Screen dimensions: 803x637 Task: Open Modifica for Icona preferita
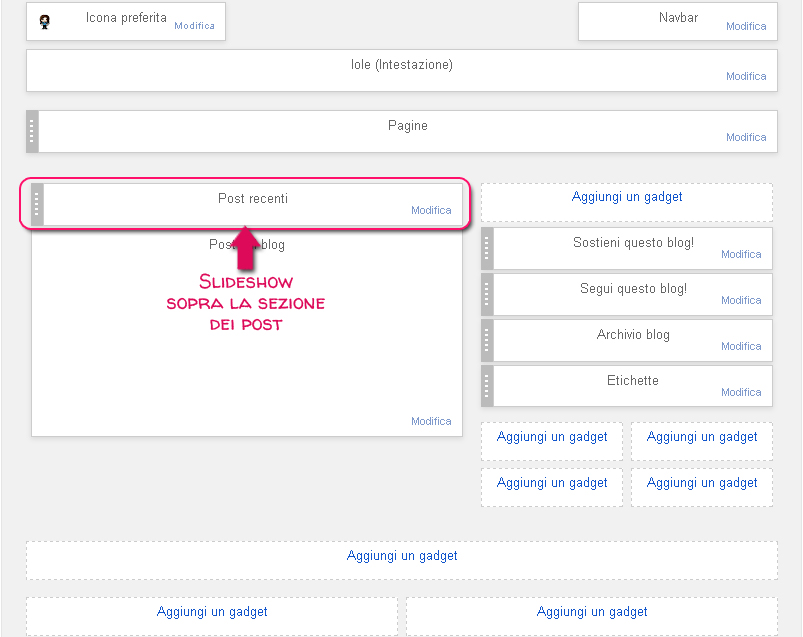point(194,26)
